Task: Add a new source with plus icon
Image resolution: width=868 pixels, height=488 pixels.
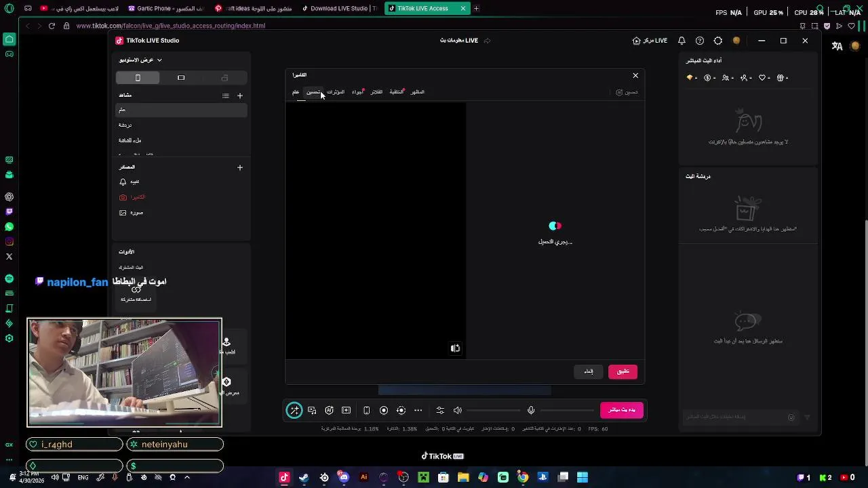Action: tap(239, 167)
